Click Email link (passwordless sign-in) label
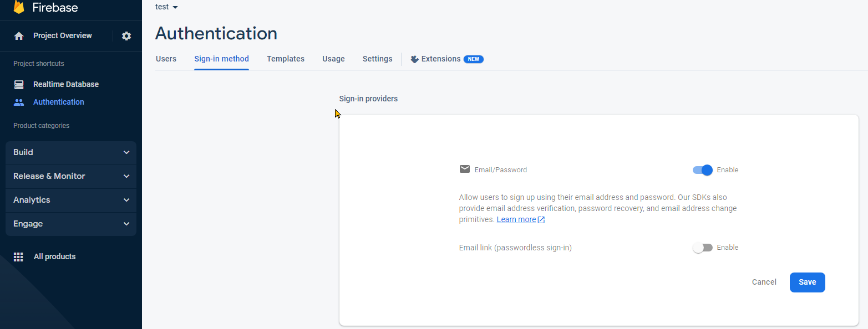 (x=515, y=248)
